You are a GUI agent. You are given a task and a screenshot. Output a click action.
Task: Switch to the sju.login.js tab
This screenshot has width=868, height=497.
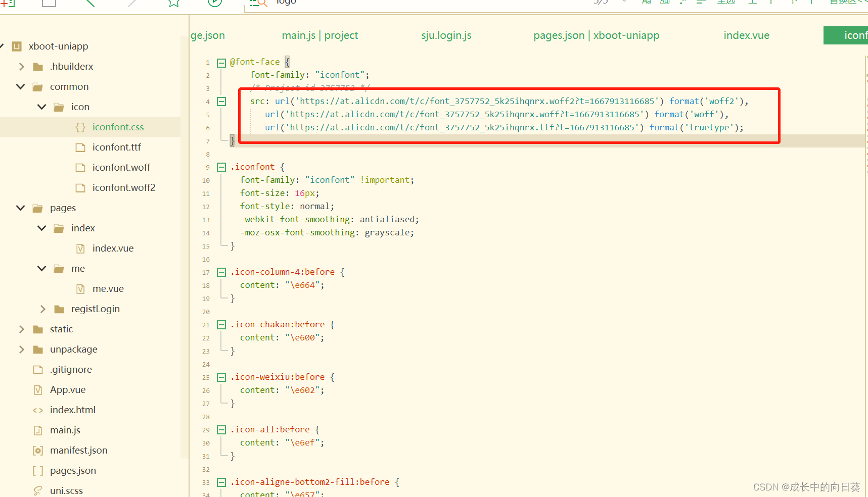coord(446,35)
